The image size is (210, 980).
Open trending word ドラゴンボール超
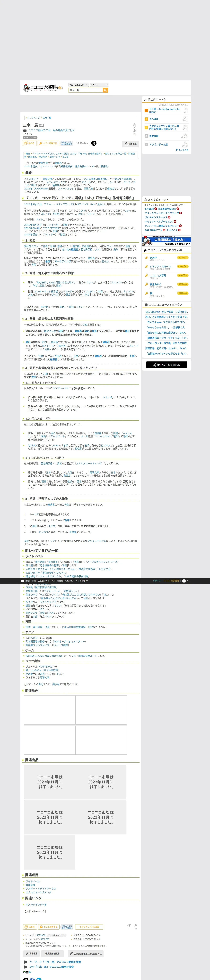158,145
